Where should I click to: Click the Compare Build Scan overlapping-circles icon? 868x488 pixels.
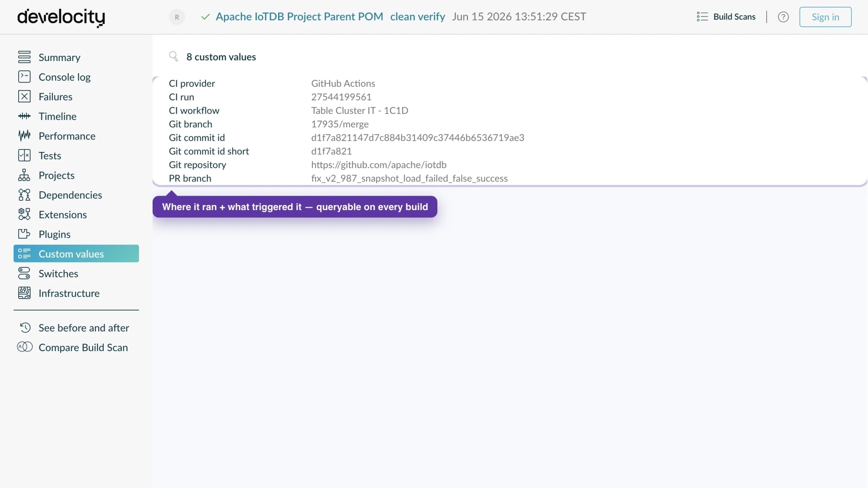(x=25, y=347)
